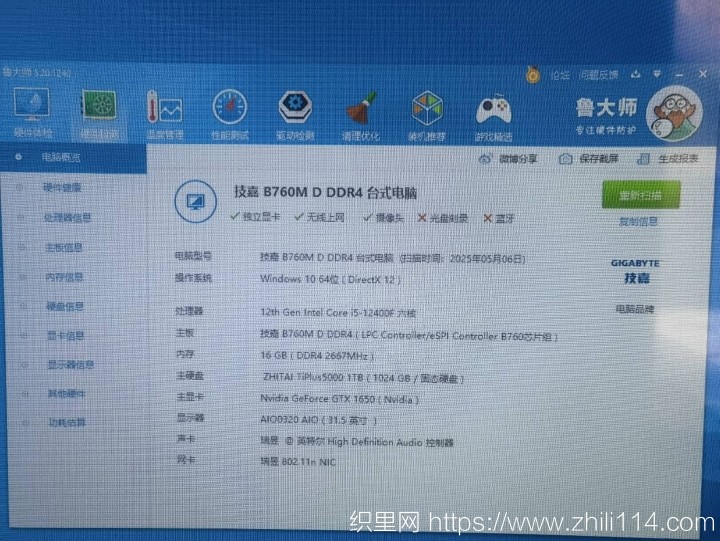Open the 论坛 forum link
Screen dimensions: 720x541
[560, 75]
